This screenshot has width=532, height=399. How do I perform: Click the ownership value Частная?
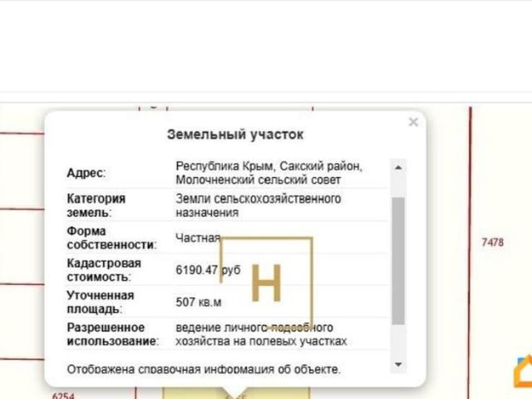198,238
